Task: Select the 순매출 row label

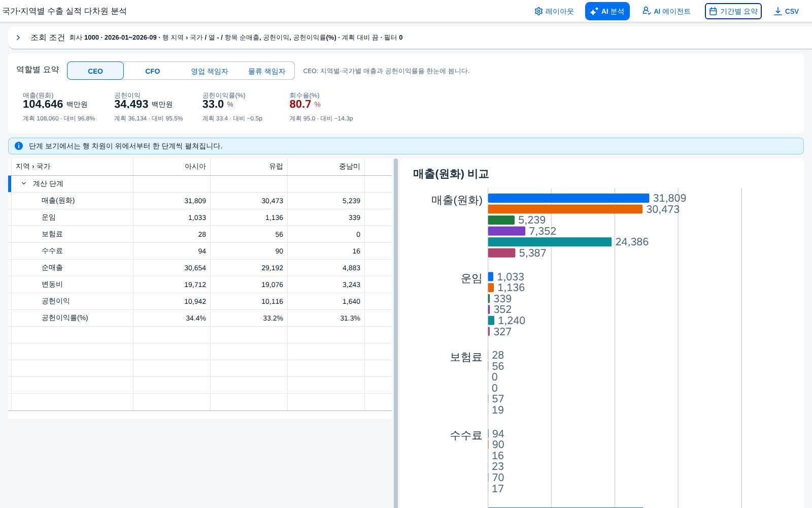Action: click(52, 268)
